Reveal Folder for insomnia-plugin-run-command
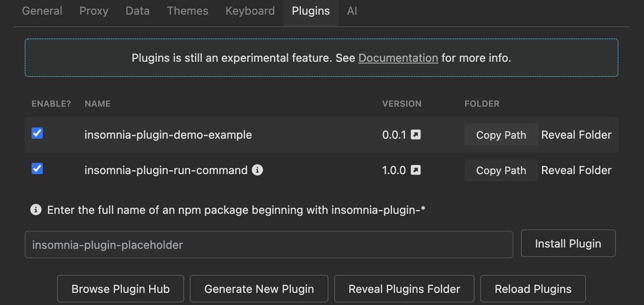 tap(576, 170)
